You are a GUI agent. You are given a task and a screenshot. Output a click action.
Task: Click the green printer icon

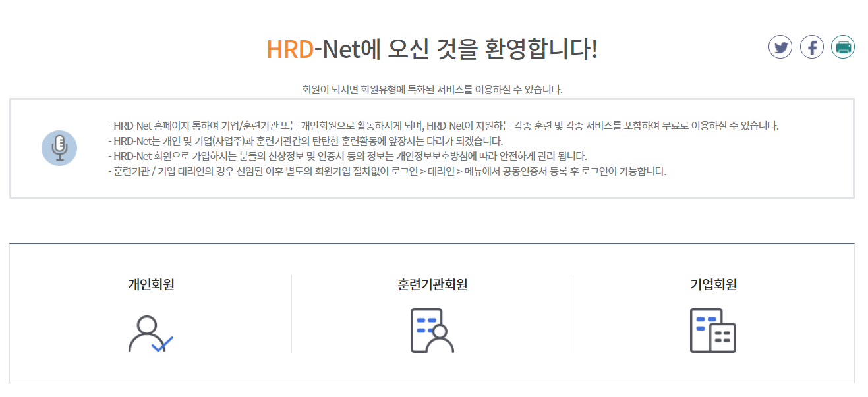(843, 47)
